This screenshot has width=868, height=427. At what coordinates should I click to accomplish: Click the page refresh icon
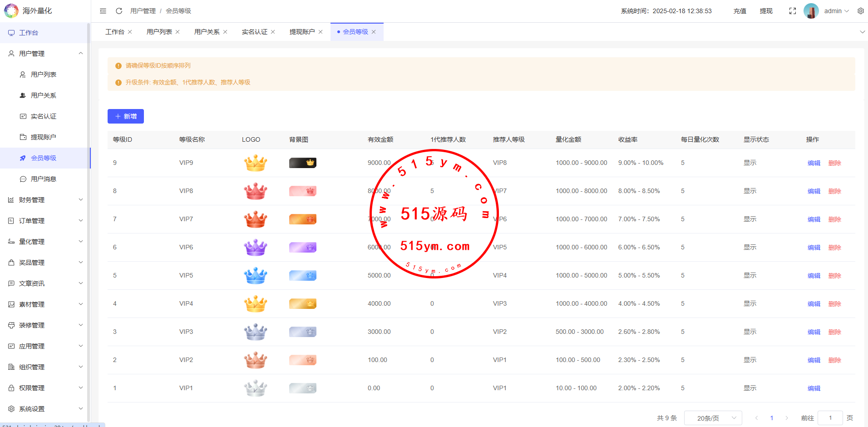click(x=119, y=11)
